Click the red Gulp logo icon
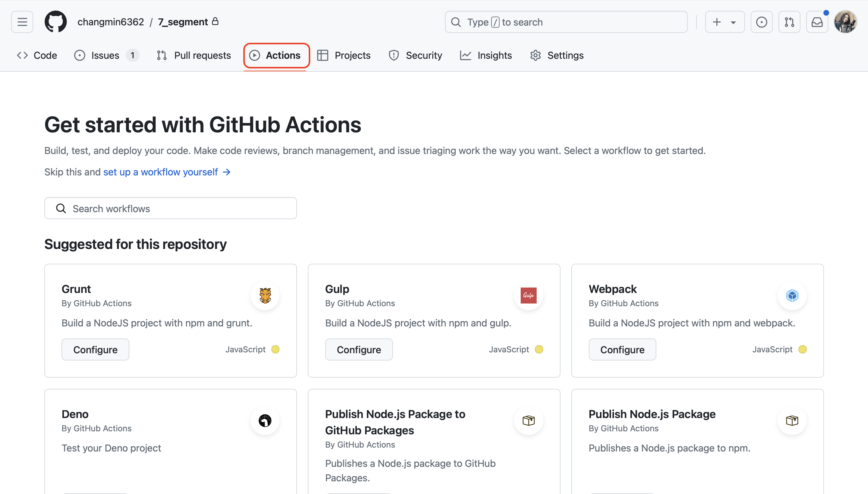 click(x=528, y=295)
